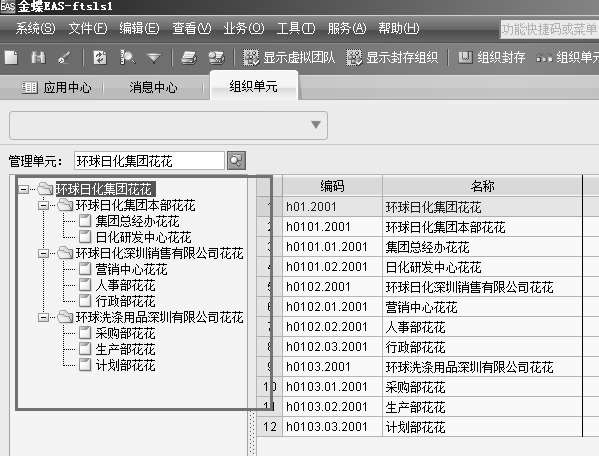Switch to the 应用中心 tab
Image resolution: width=599 pixels, height=456 pixels.
tap(57, 87)
